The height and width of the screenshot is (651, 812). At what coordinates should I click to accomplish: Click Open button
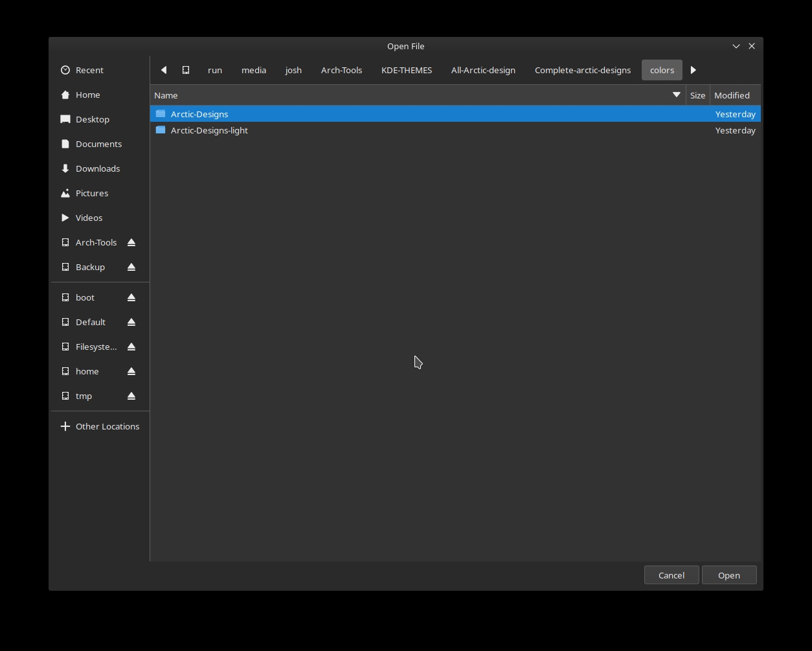729,575
